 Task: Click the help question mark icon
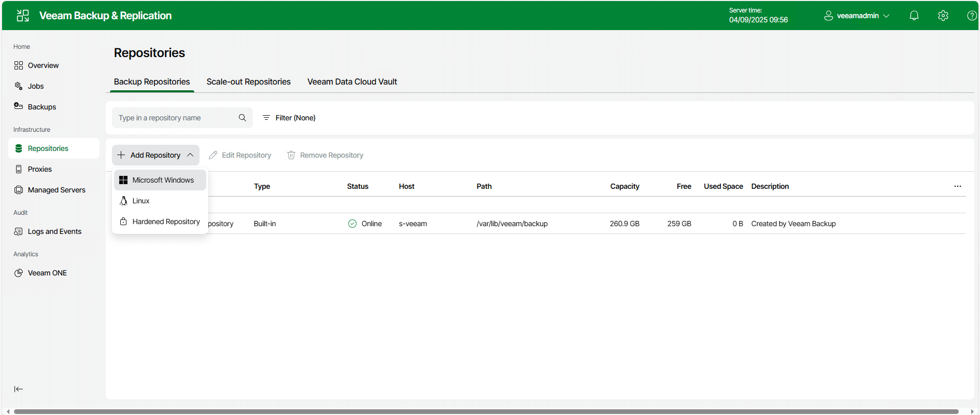click(972, 16)
